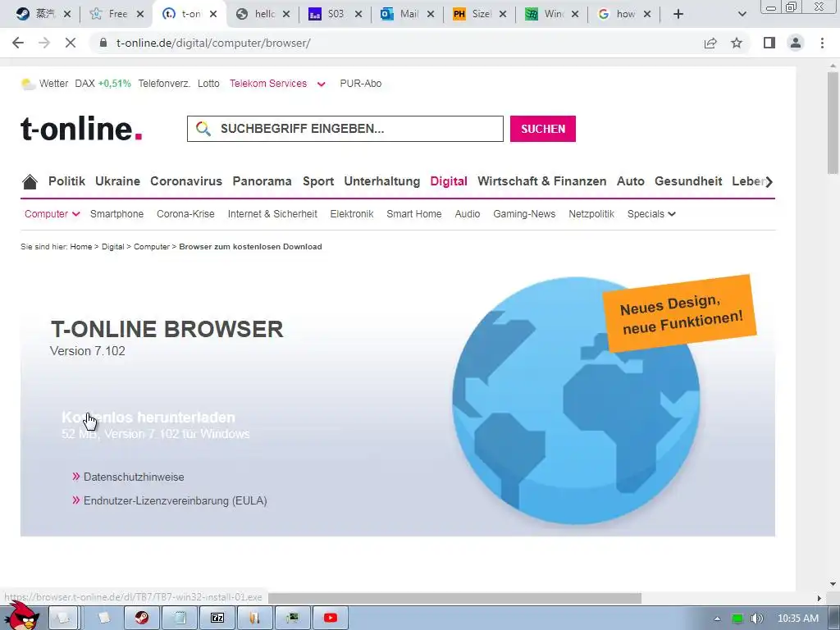The image size is (840, 630).
Task: Show more main navigation categories arrow
Action: tap(769, 181)
